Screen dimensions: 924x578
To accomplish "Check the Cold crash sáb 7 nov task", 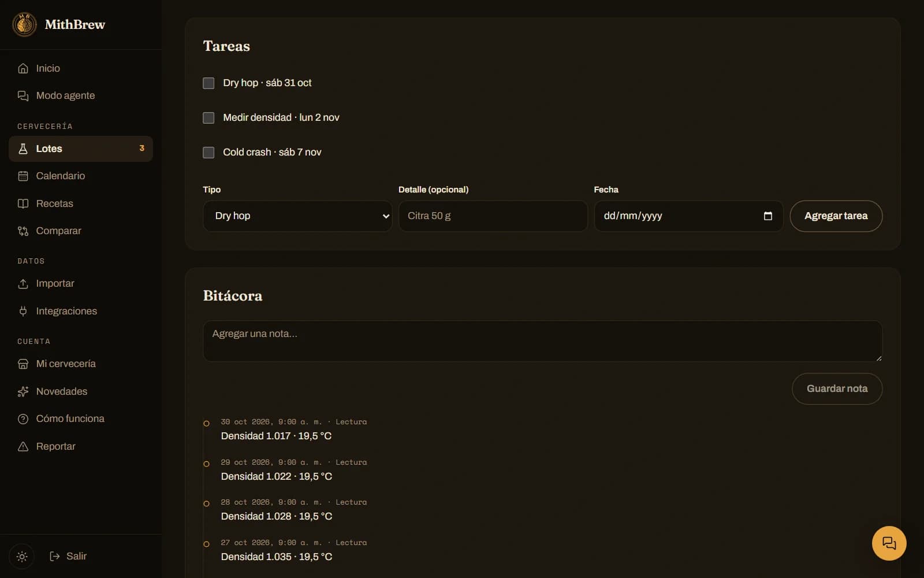I will (x=208, y=153).
